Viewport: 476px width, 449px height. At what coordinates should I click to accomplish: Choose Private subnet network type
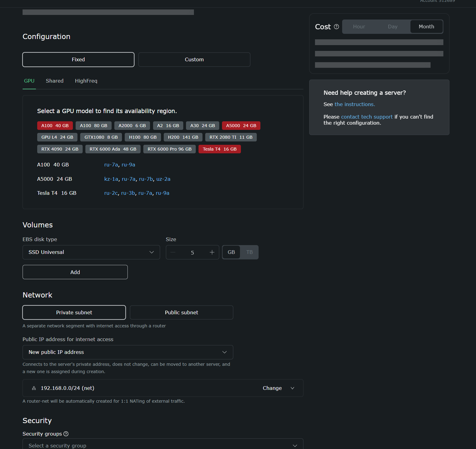coord(74,312)
